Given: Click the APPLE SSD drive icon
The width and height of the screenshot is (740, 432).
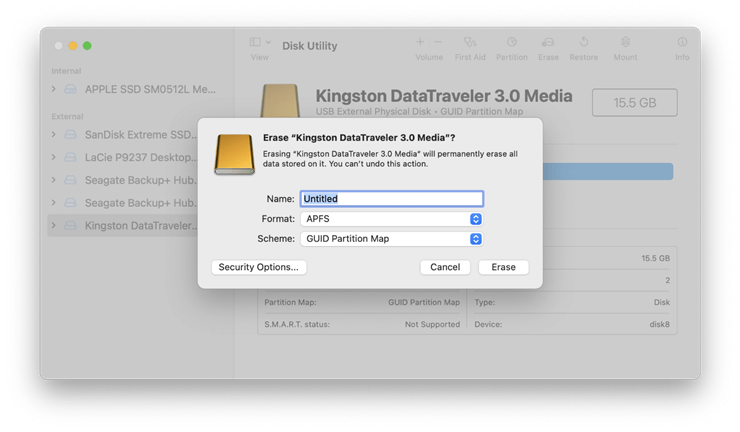Looking at the screenshot, I should (70, 89).
